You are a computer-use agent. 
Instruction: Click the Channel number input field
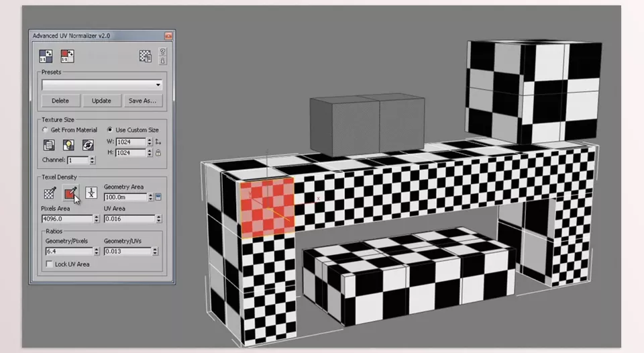78,160
